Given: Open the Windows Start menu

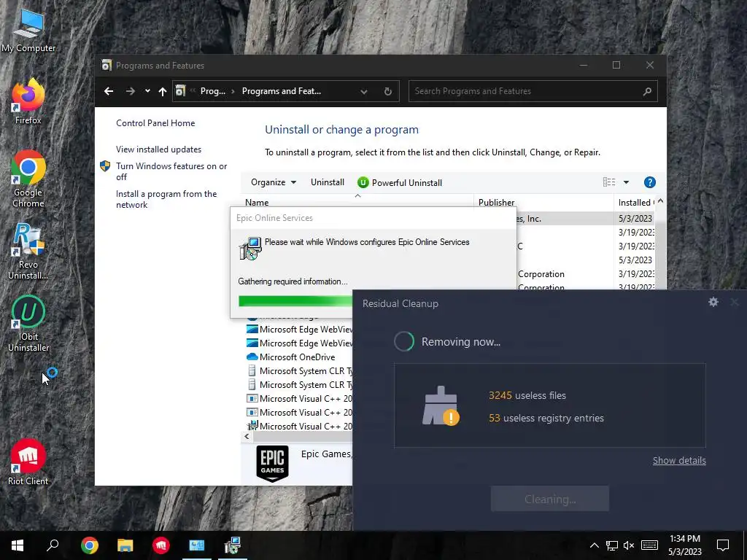Looking at the screenshot, I should [18, 545].
